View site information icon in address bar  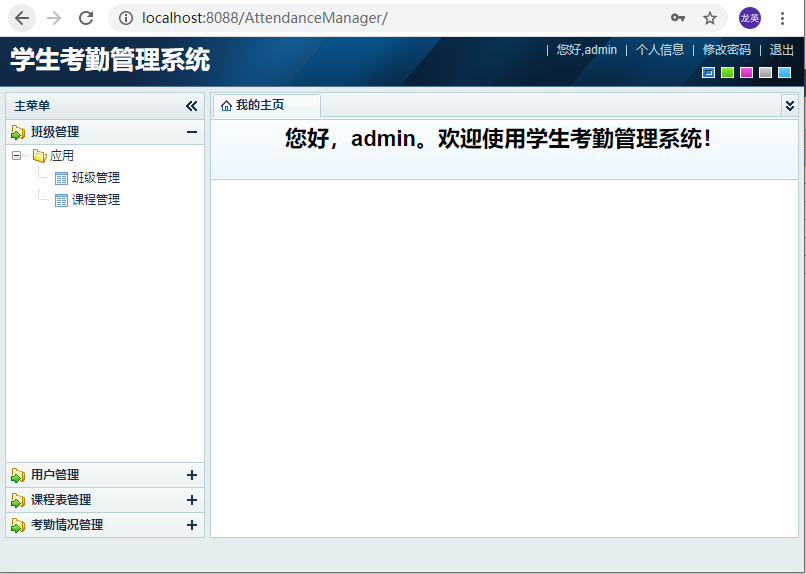pyautogui.click(x=125, y=18)
